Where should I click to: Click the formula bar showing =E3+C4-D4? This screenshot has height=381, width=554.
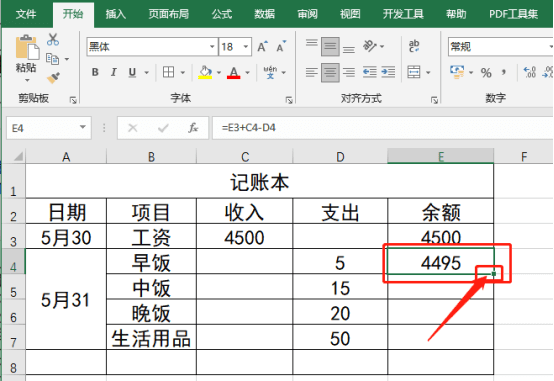point(383,128)
